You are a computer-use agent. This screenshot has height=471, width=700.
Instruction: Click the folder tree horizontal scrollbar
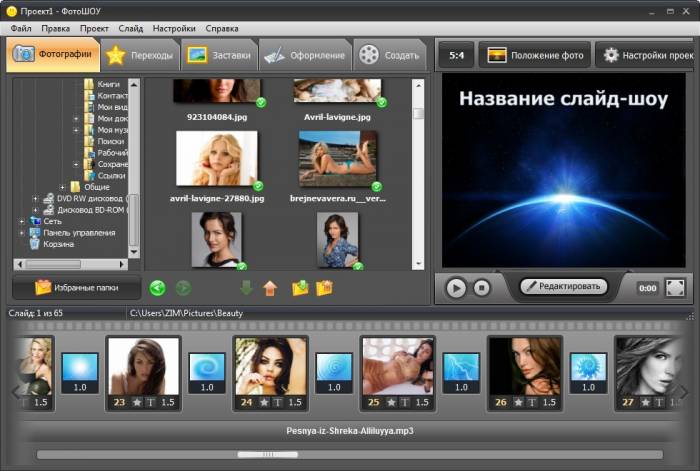pyautogui.click(x=70, y=264)
